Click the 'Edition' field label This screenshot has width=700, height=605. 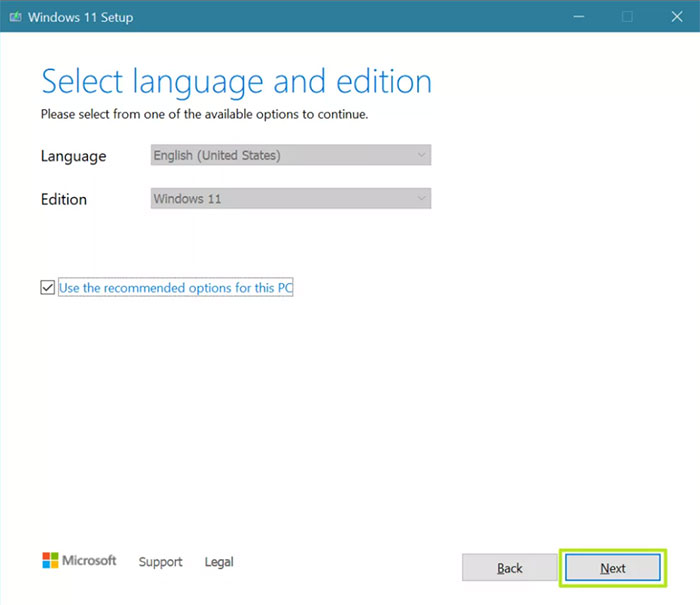pyautogui.click(x=64, y=199)
